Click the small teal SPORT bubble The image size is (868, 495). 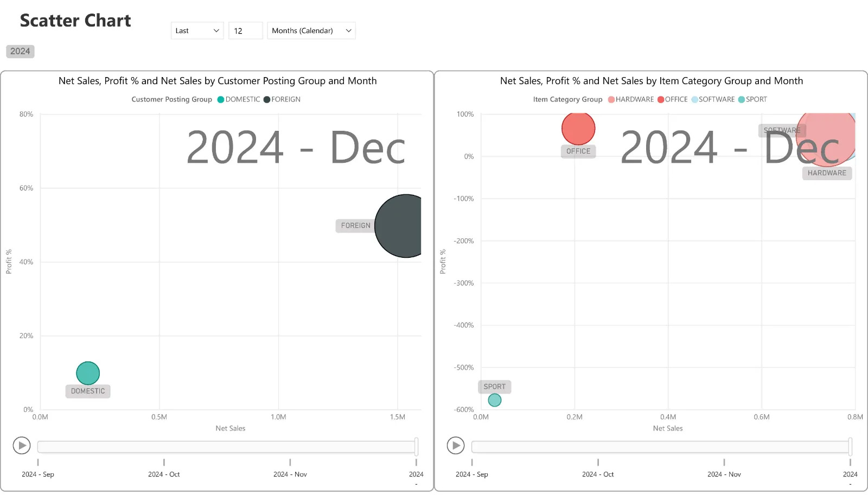click(x=494, y=400)
